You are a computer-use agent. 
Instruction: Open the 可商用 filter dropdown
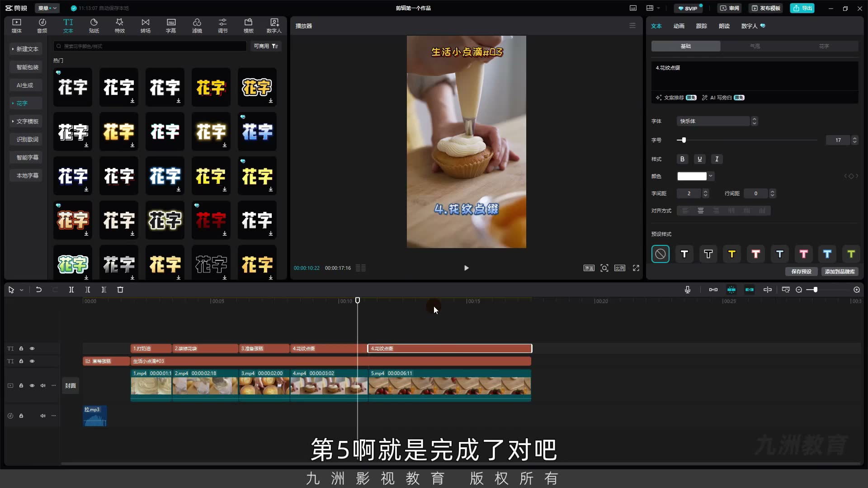click(266, 46)
